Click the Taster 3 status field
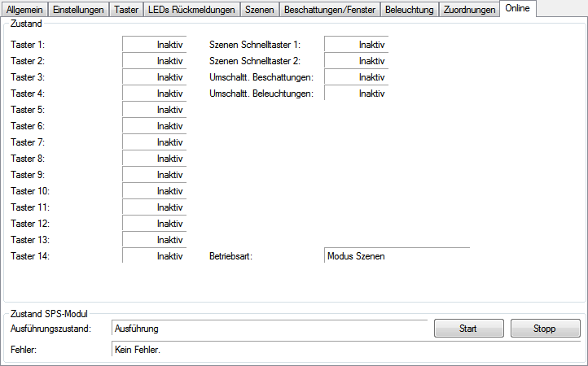This screenshot has height=366, width=588. (155, 76)
